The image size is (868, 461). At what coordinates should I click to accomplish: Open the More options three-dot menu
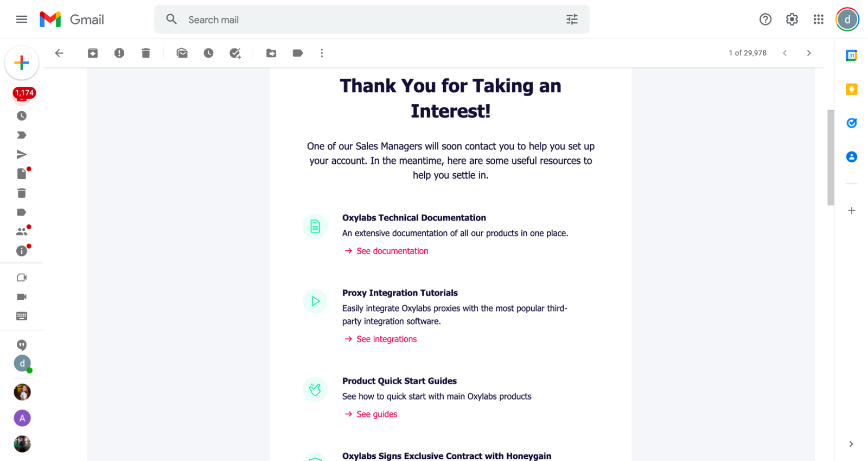coord(322,53)
